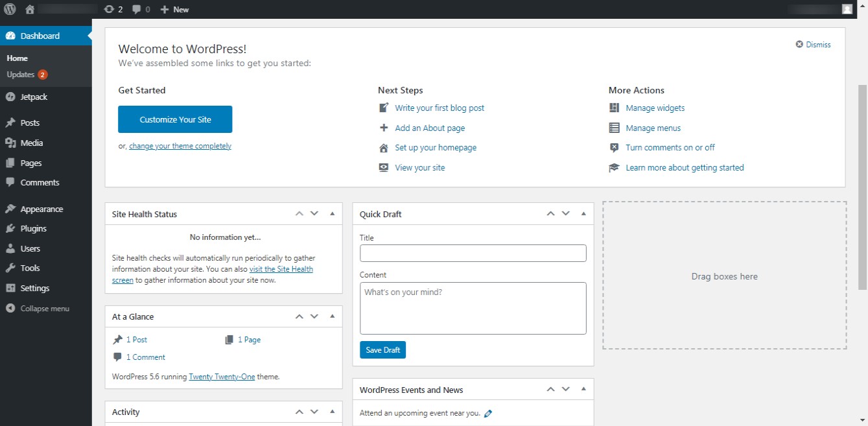Image resolution: width=868 pixels, height=426 pixels.
Task: Open 1 Post link
Action: (x=137, y=339)
